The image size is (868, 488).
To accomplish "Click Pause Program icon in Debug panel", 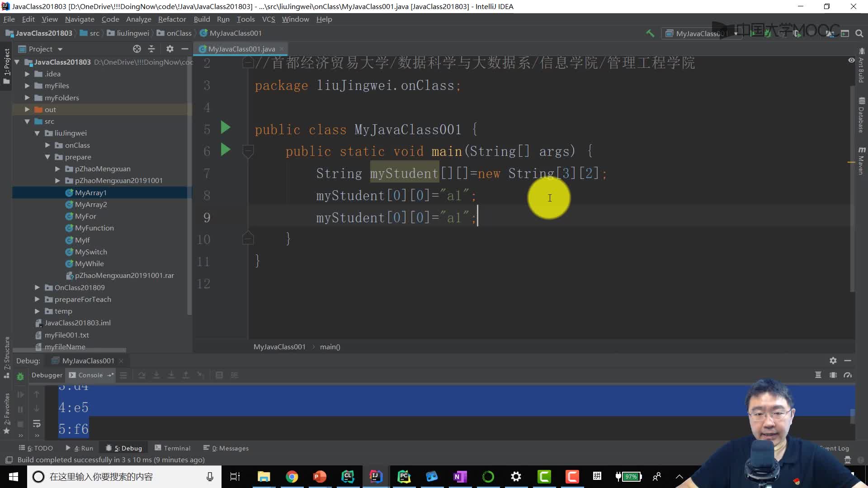I will pos(20,409).
